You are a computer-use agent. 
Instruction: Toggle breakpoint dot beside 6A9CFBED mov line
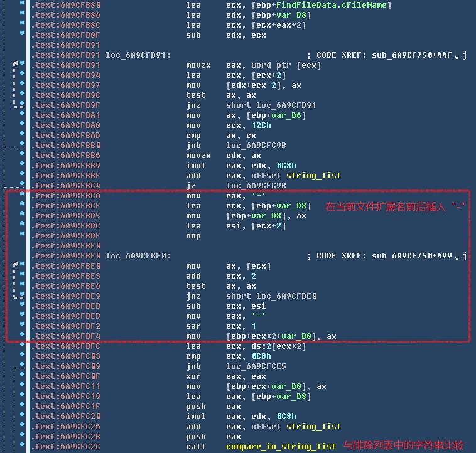22,314
